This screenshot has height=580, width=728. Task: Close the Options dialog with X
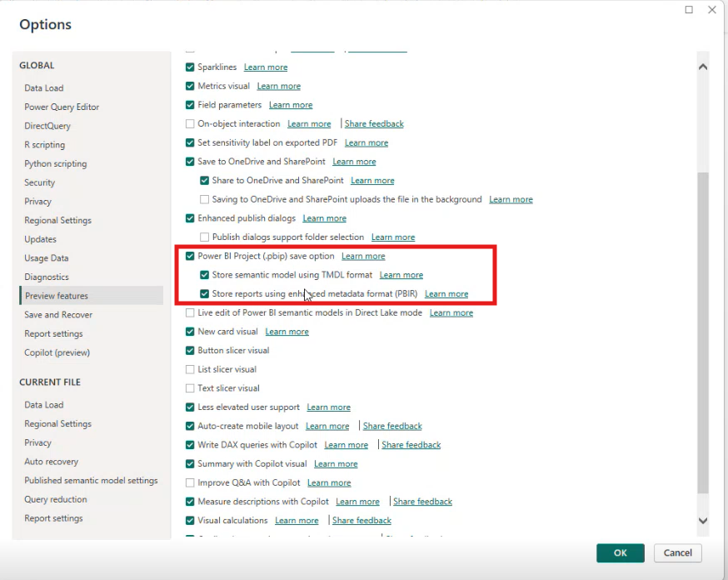(x=711, y=10)
